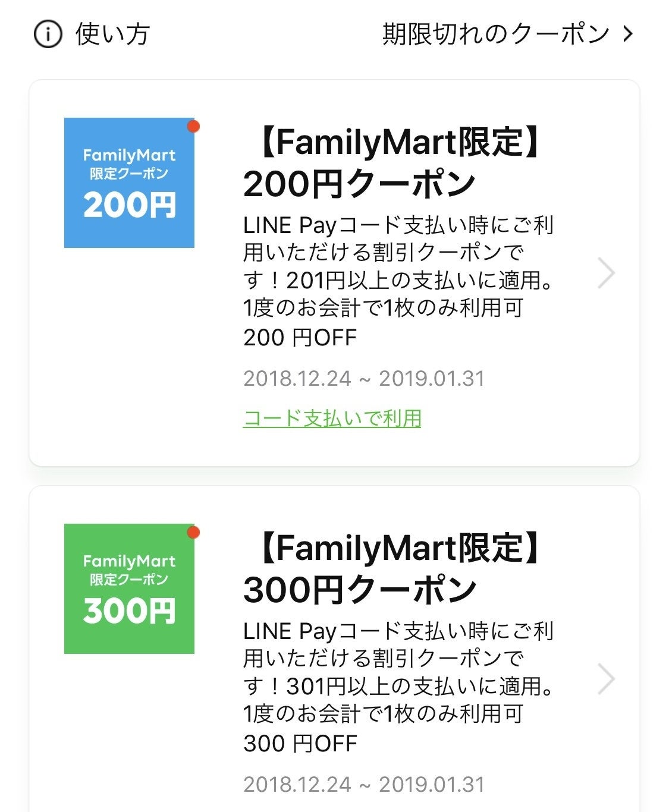This screenshot has height=812, width=669.
Task: Tap the validity dates on the 300円 coupon
Action: 364,785
